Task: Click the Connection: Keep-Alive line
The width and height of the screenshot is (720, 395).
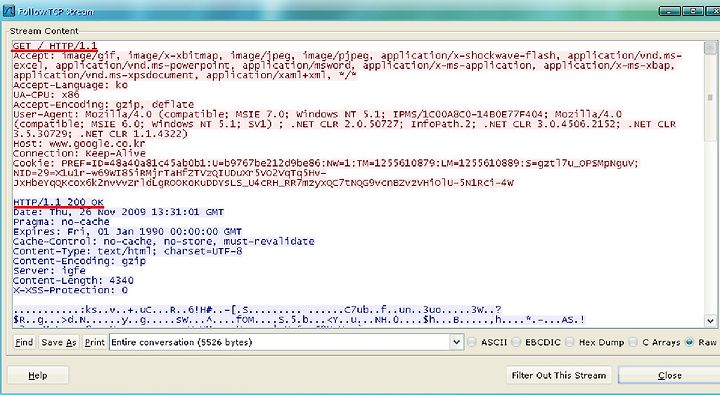Action: [79, 153]
